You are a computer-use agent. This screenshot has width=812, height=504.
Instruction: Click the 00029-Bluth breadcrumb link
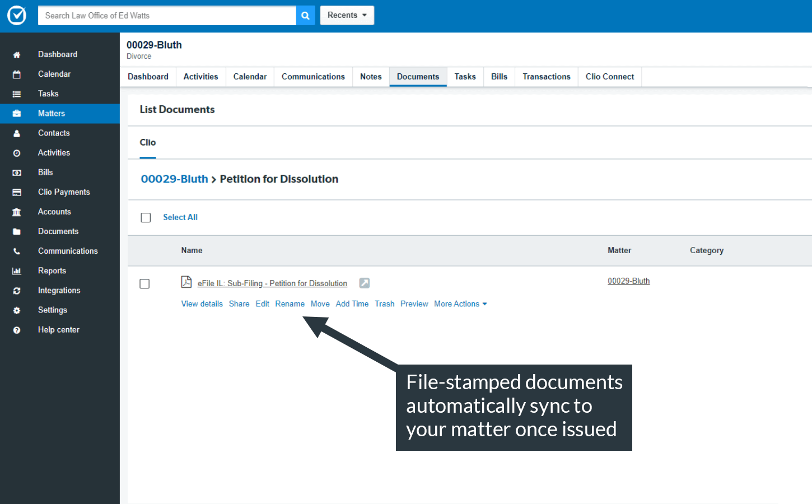tap(174, 179)
